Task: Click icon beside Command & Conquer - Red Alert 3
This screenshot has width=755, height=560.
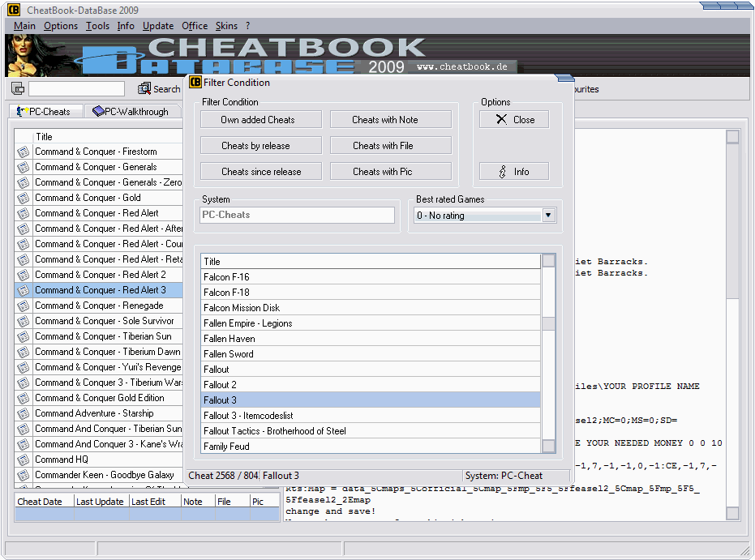Action: [23, 290]
